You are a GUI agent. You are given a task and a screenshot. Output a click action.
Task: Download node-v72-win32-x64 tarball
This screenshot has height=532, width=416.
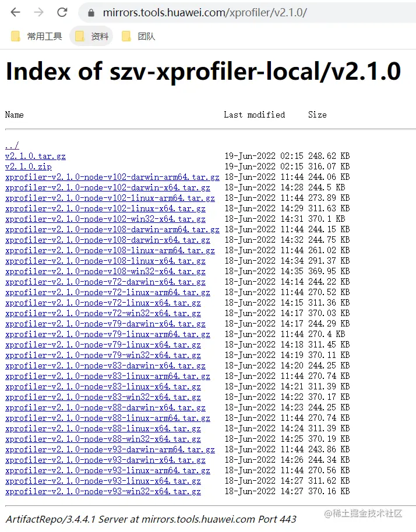[103, 314]
